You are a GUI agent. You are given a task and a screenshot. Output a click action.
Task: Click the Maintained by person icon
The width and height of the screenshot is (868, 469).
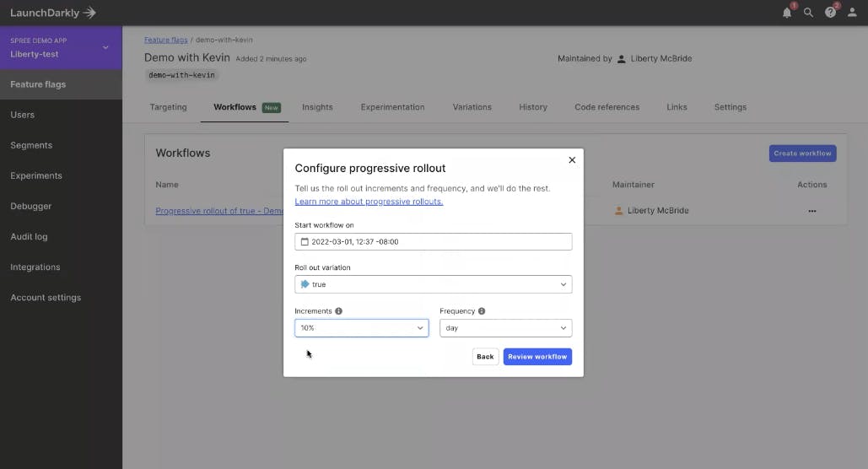(621, 59)
